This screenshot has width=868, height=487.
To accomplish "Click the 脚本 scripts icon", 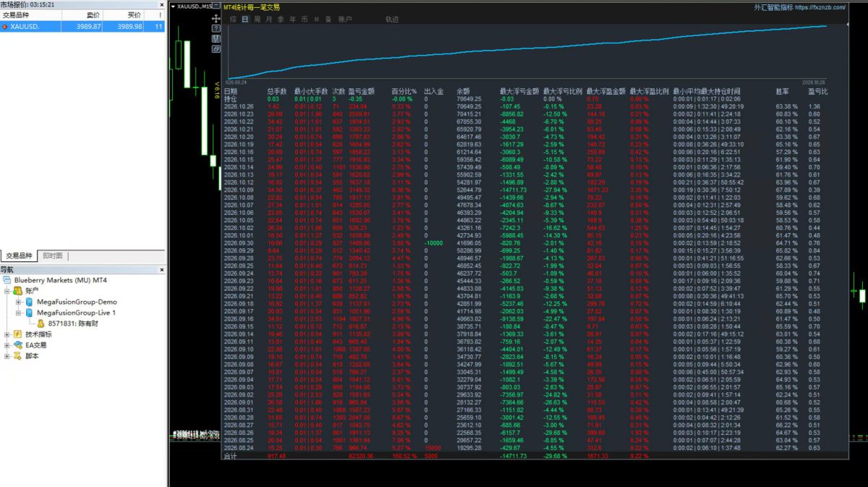I will tap(17, 356).
